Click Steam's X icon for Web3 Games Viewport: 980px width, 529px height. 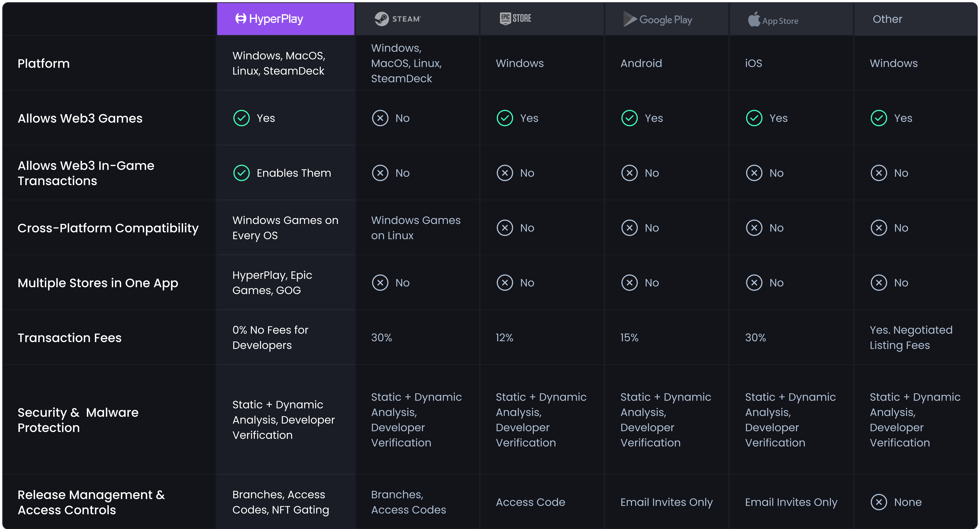coord(380,118)
